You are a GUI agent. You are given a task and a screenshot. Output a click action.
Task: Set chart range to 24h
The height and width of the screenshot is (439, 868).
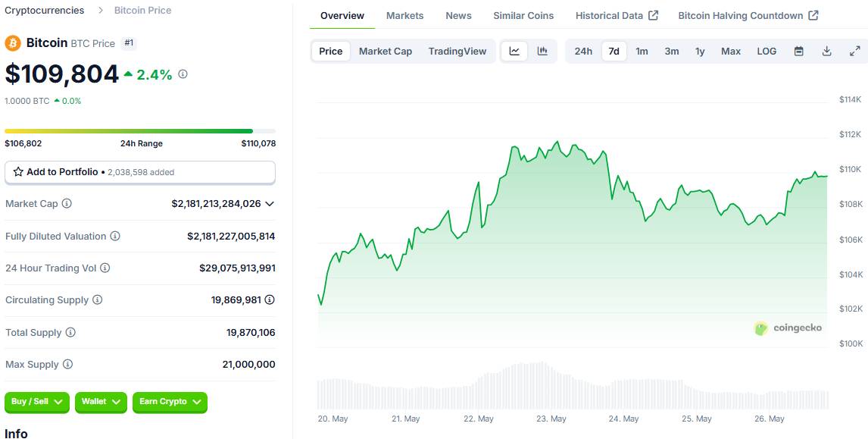(583, 51)
